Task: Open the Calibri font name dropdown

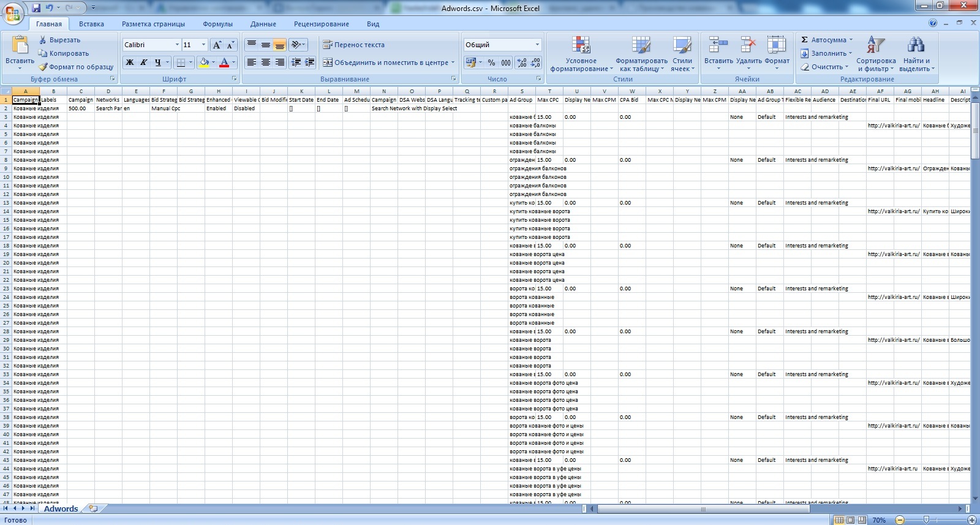Action: point(177,45)
